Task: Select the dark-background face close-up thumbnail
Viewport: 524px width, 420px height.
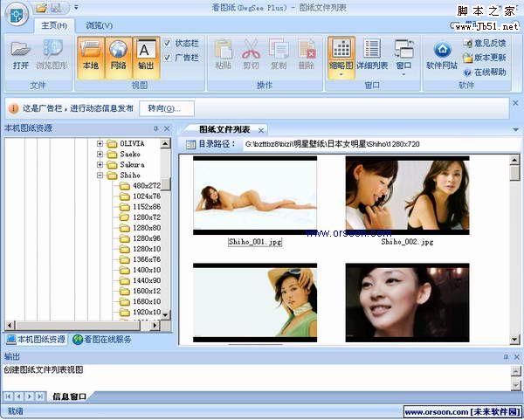Action: pyautogui.click(x=407, y=303)
